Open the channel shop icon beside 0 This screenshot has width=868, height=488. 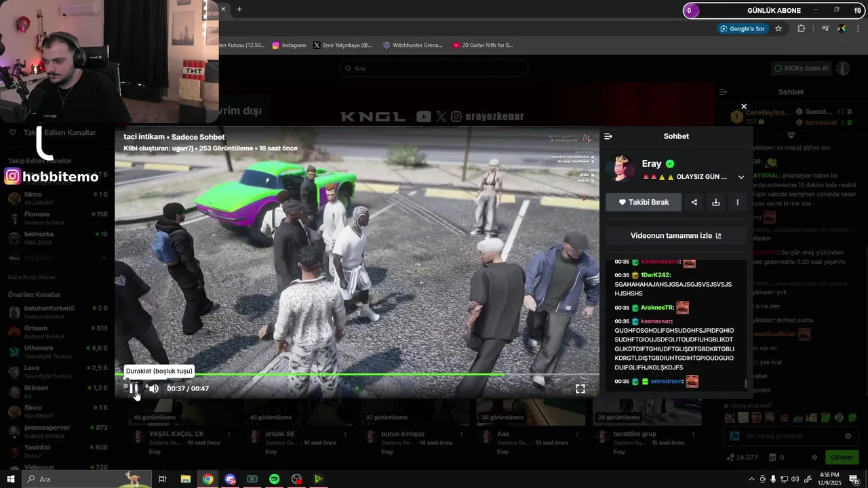click(x=771, y=457)
